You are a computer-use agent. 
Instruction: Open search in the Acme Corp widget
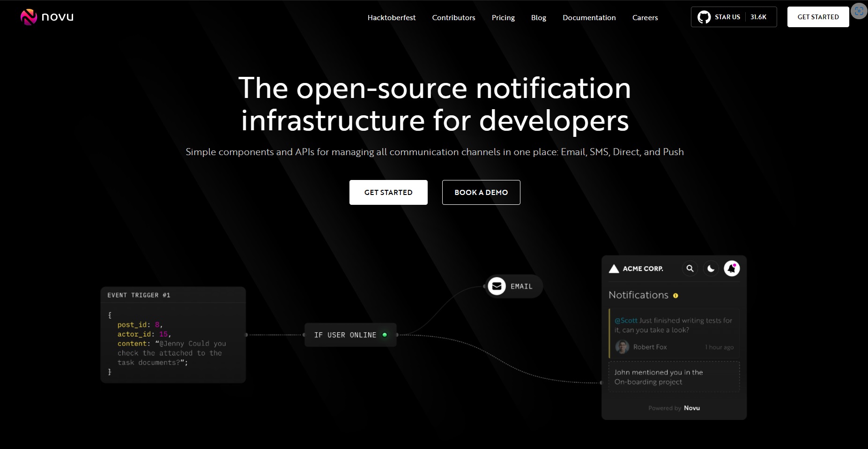point(690,269)
